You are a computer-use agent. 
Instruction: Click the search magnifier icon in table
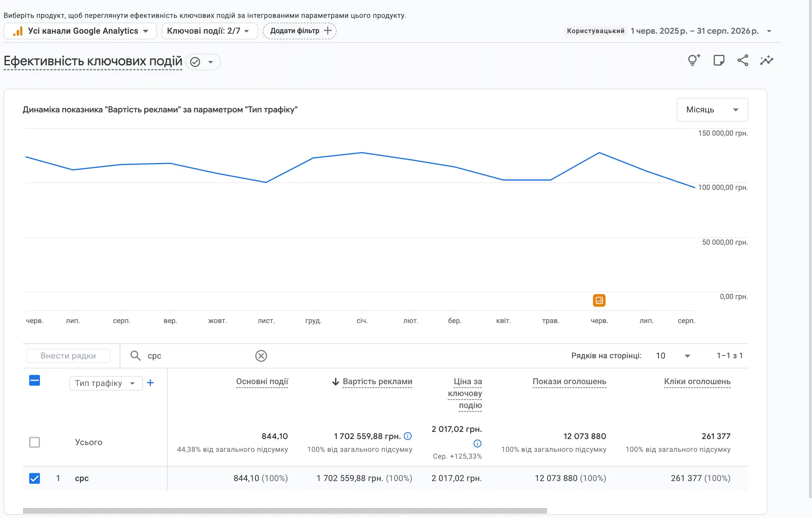coord(135,356)
